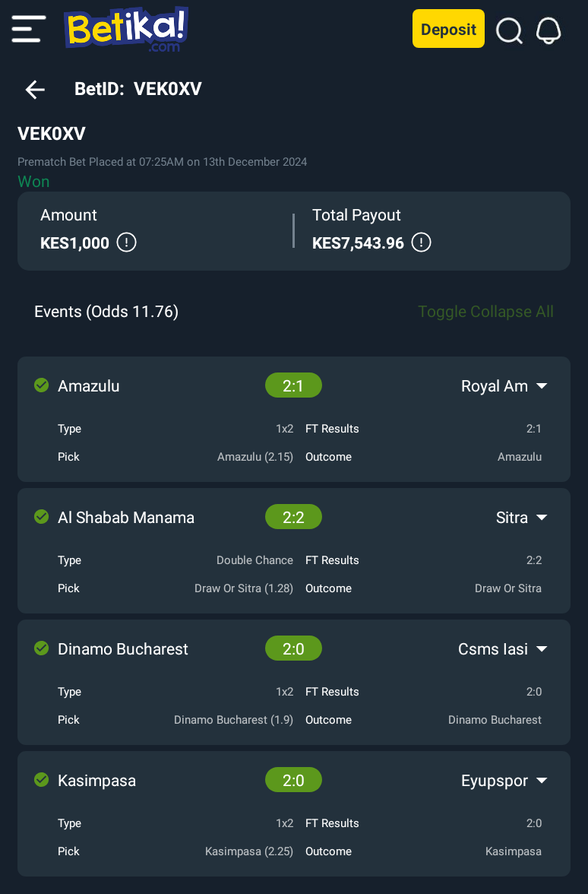Click green check icon beside Kasimpasa

(x=42, y=779)
